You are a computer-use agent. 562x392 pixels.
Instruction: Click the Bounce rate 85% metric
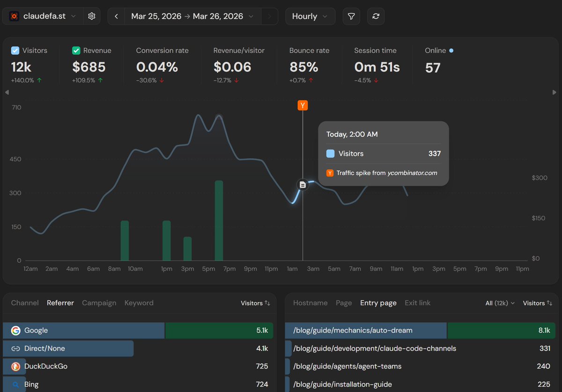(x=309, y=65)
